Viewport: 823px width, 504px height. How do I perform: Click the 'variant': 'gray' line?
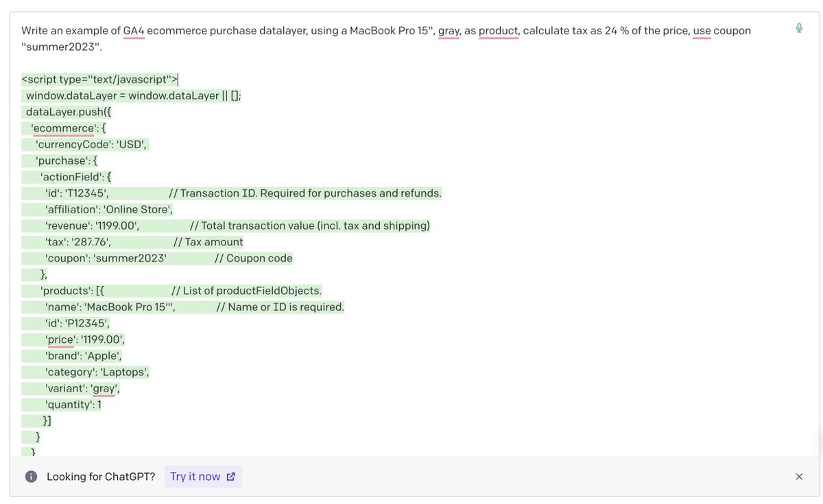(83, 389)
